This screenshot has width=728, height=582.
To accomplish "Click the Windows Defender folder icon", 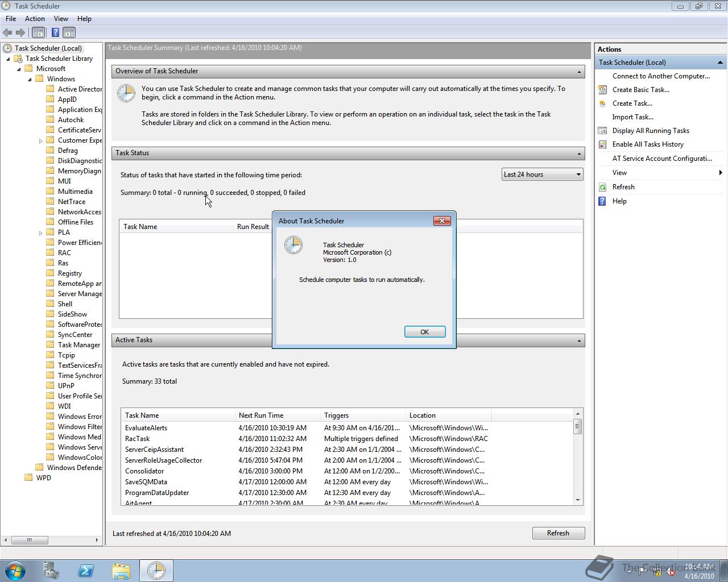I will [39, 468].
